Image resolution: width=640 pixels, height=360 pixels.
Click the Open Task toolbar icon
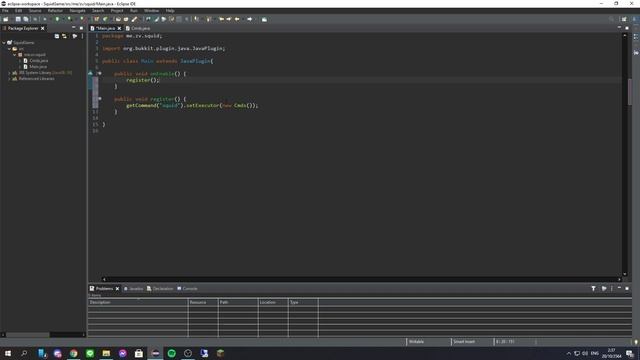[x=126, y=19]
